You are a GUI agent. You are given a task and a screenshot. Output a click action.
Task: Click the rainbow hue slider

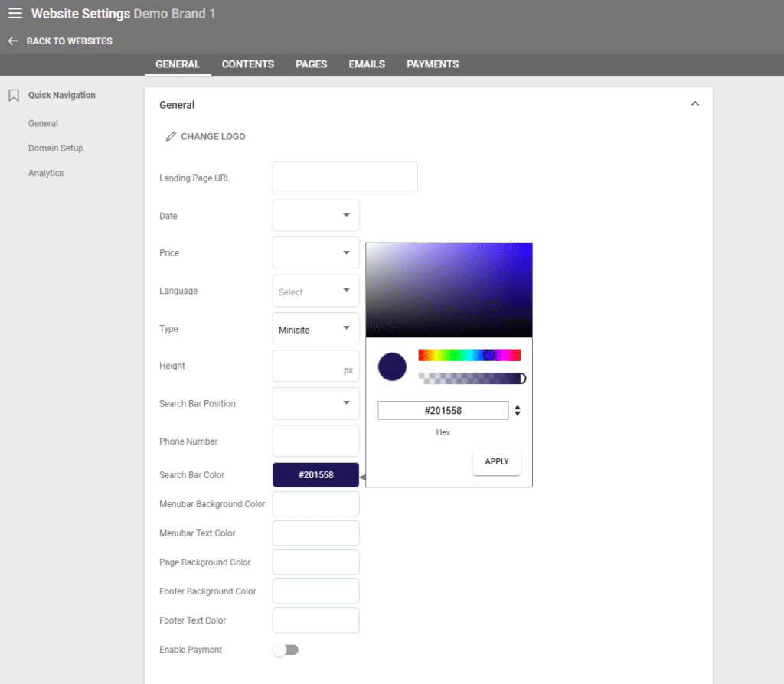pyautogui.click(x=469, y=355)
